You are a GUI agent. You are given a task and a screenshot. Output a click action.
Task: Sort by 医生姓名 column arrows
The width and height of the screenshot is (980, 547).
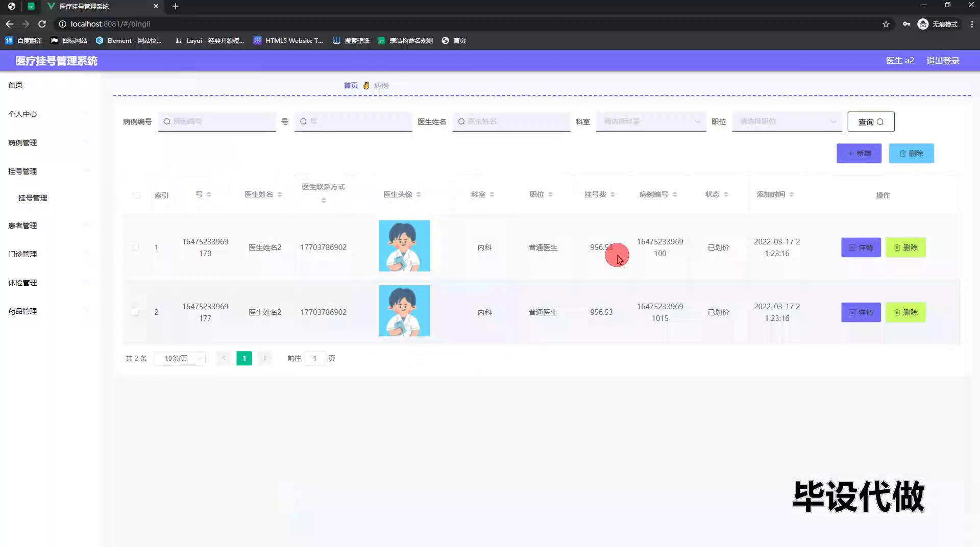pos(280,194)
